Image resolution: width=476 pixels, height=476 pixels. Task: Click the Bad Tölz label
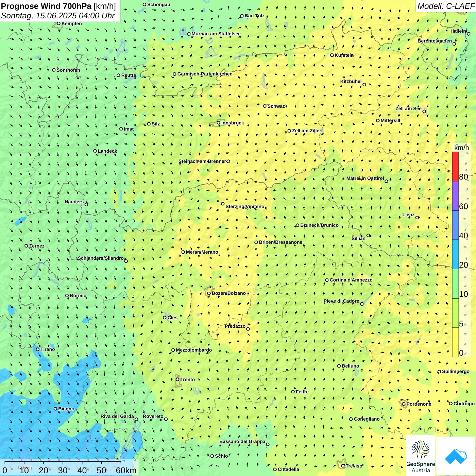(x=254, y=16)
